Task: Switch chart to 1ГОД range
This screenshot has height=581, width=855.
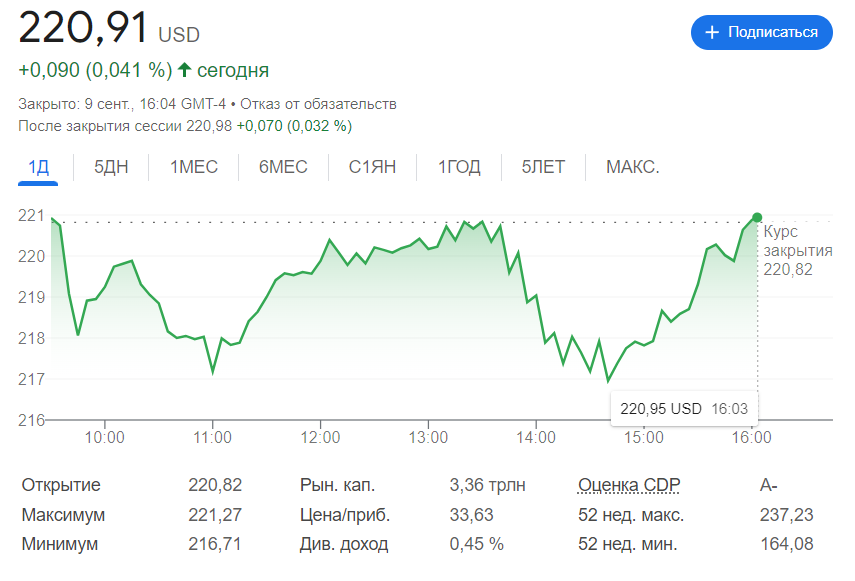Action: 459,167
